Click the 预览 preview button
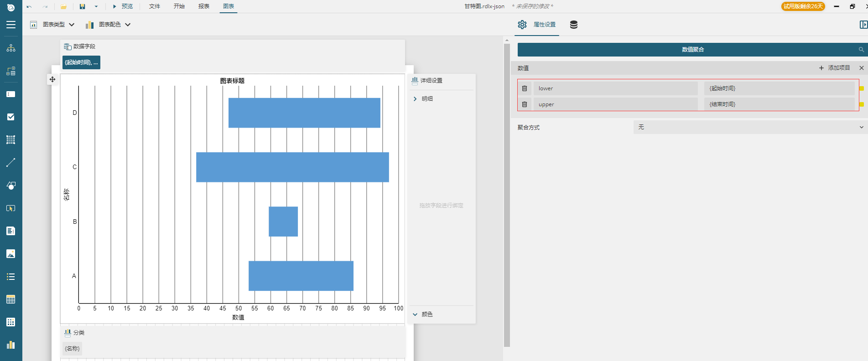Screen dimensions: 868x361 click(123, 6)
